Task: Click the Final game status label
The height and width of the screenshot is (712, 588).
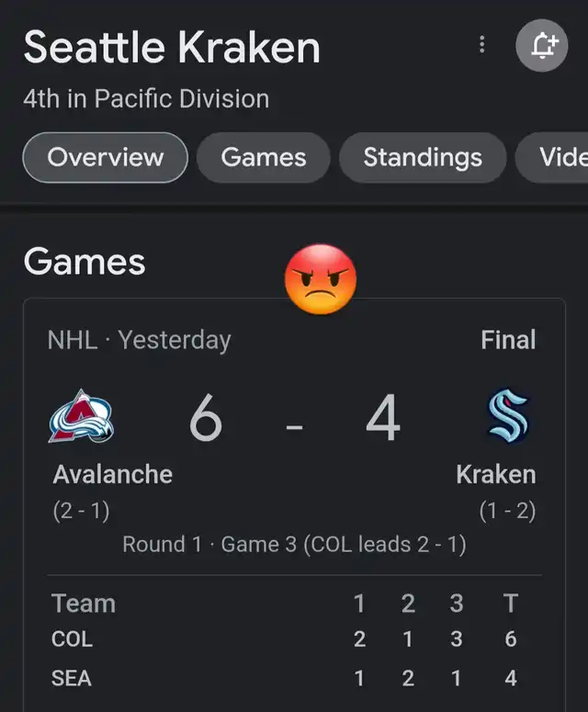Action: [508, 340]
